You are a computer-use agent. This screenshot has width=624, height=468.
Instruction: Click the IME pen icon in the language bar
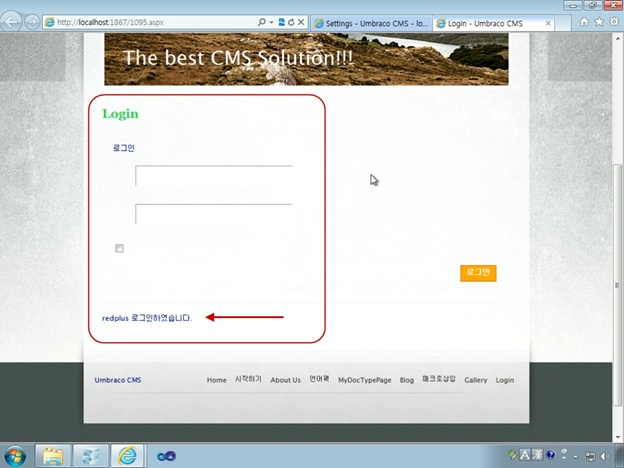point(513,454)
